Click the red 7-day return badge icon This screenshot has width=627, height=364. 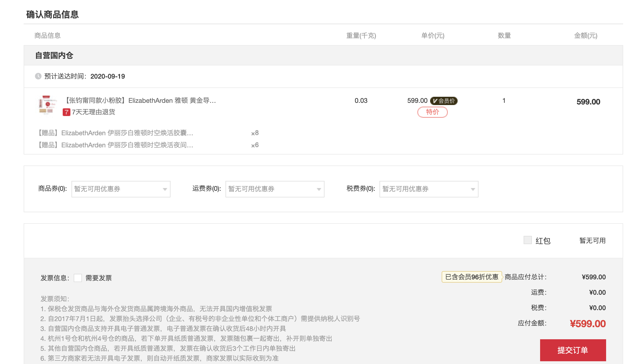pos(66,112)
